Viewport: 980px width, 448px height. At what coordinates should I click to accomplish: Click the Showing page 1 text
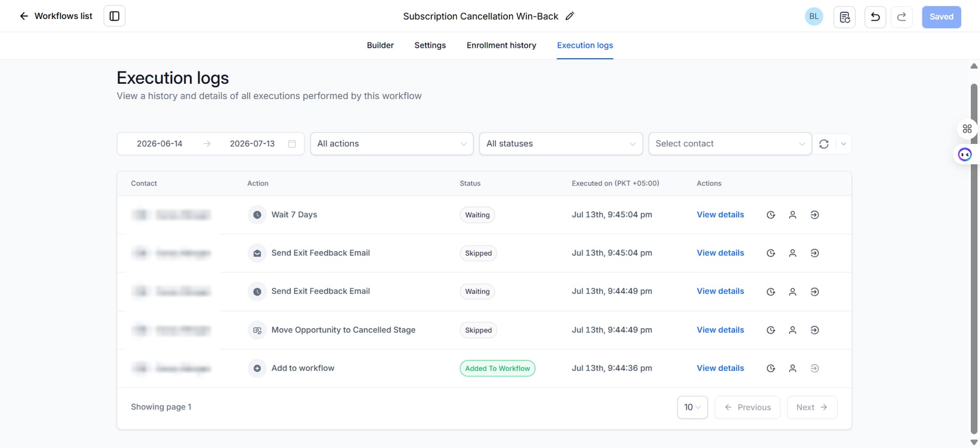pyautogui.click(x=161, y=407)
